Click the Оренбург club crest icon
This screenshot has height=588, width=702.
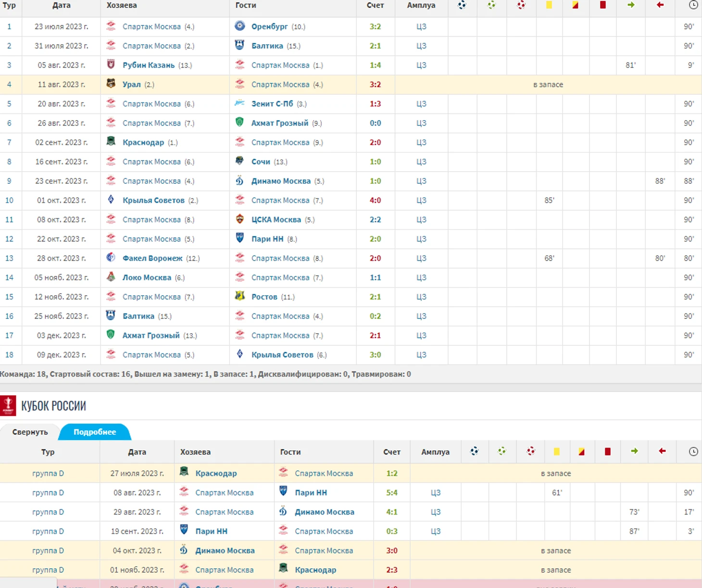click(x=239, y=26)
